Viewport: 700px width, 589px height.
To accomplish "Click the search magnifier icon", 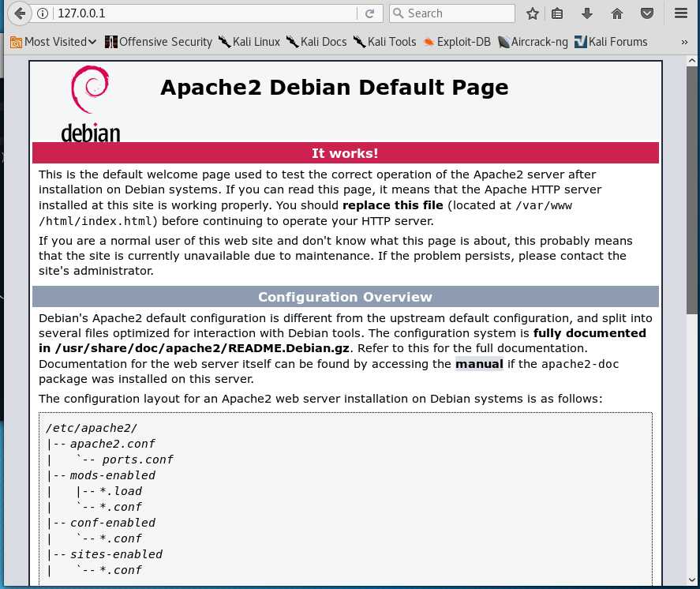I will point(399,13).
